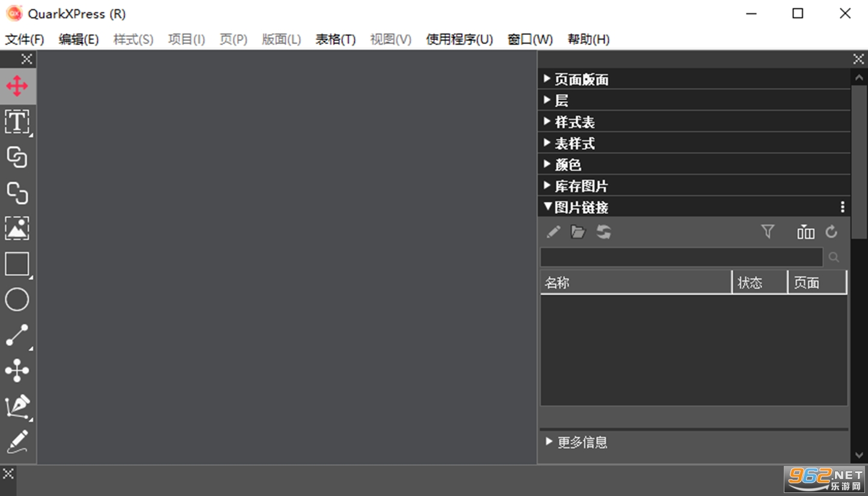Click the image links search input field
The width and height of the screenshot is (868, 496).
tap(682, 257)
